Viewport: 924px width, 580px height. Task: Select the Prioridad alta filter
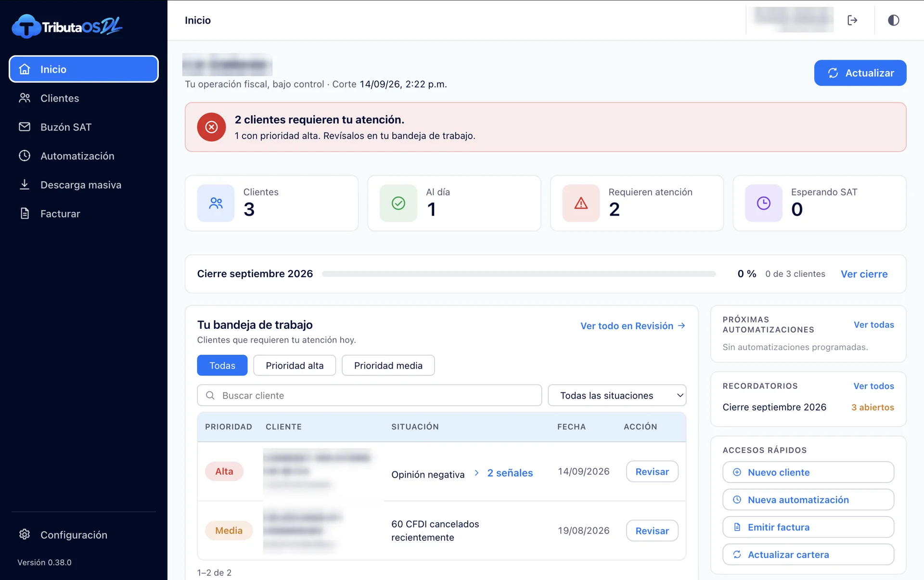tap(295, 365)
